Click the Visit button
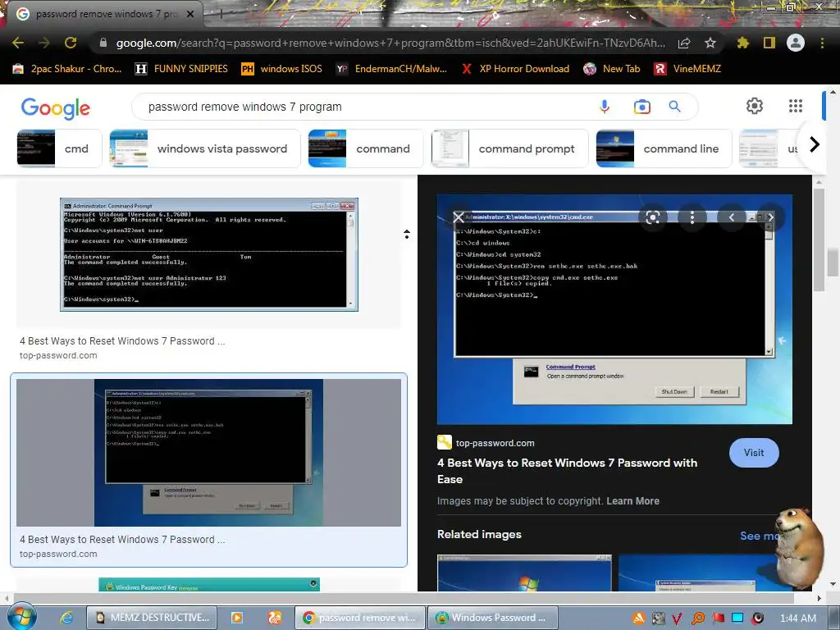Image resolution: width=840 pixels, height=630 pixels. tap(754, 453)
